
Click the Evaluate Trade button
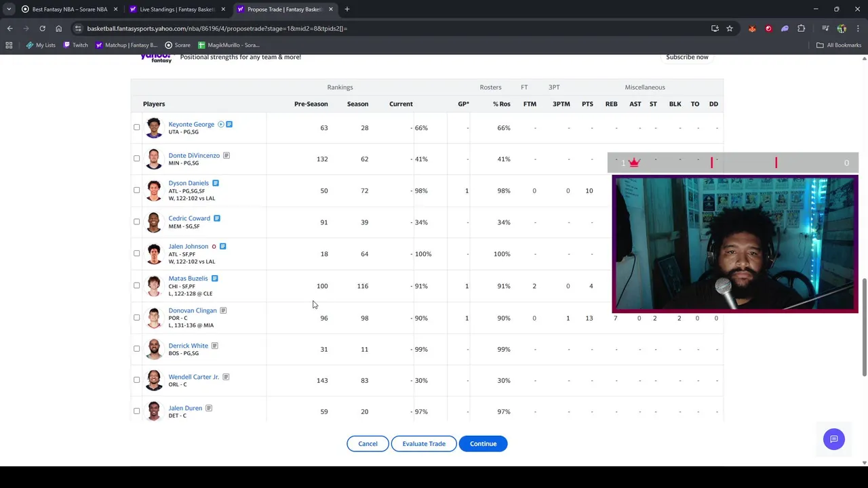tap(424, 444)
